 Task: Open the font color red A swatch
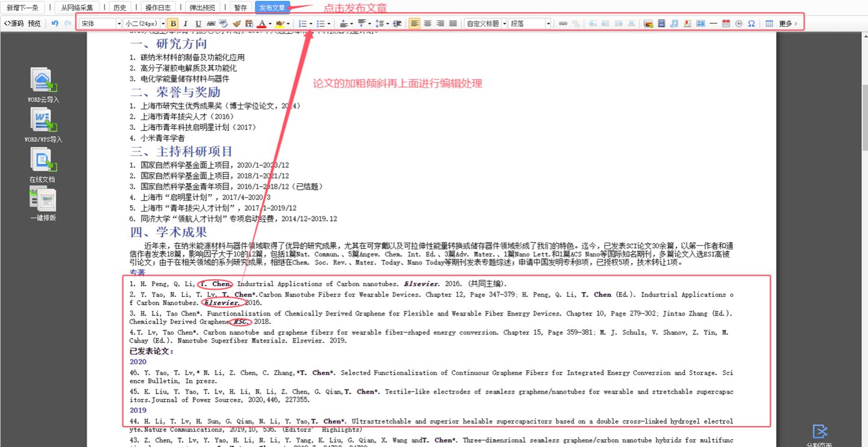tap(261, 23)
